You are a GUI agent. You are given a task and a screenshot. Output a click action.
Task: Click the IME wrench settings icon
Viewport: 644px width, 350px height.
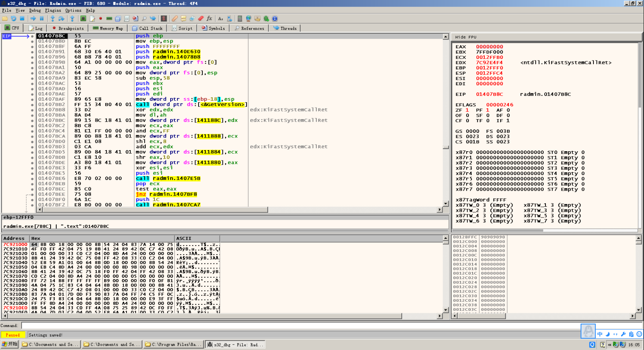623,334
